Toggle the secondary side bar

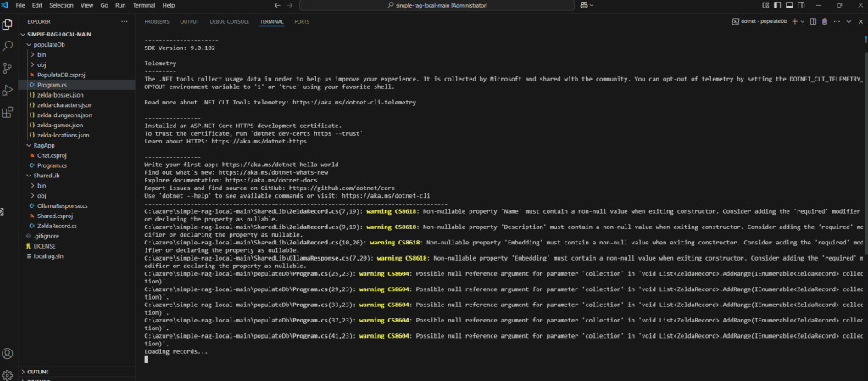point(801,5)
